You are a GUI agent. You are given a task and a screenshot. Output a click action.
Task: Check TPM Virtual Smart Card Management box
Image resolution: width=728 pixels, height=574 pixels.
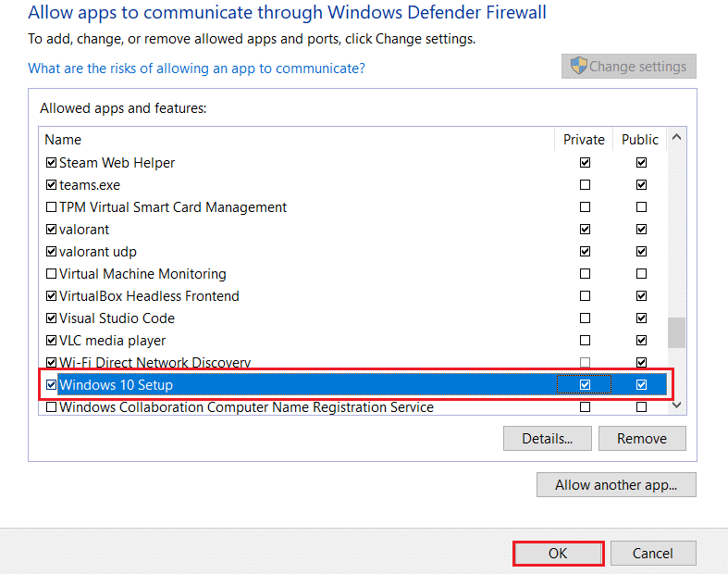(x=52, y=207)
